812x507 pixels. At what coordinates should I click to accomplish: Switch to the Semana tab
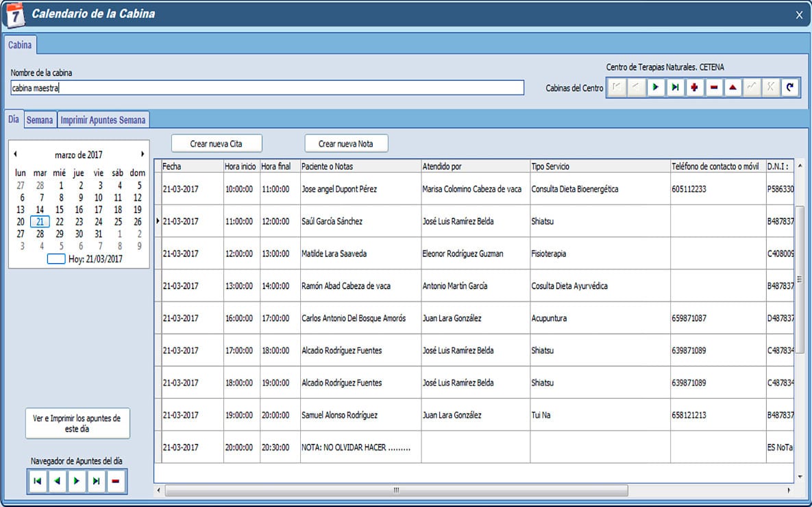coord(40,120)
